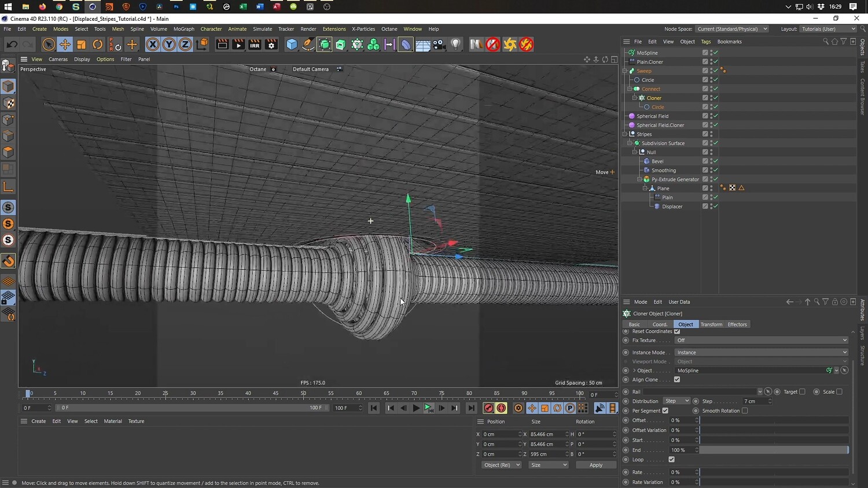The width and height of the screenshot is (868, 488).
Task: Add a Light with lightbulb icon
Action: (456, 45)
